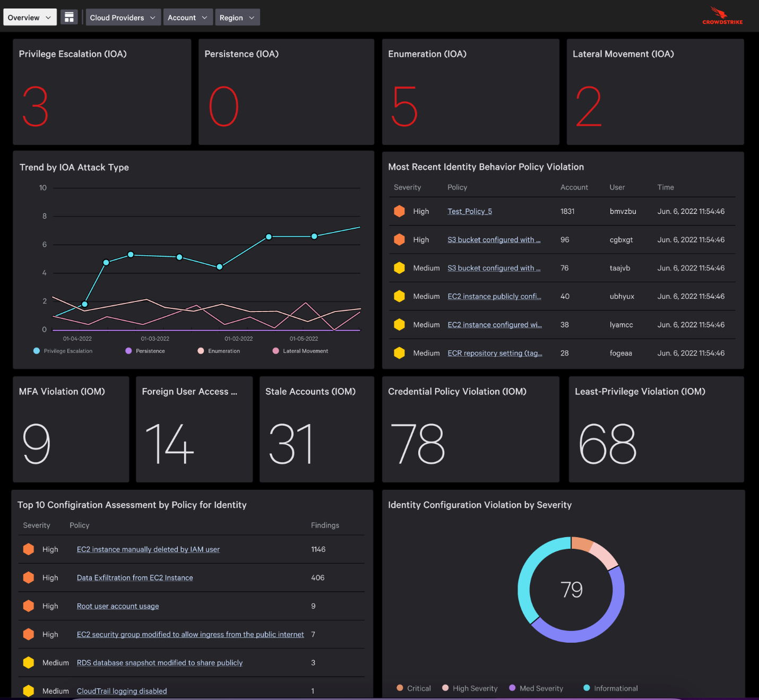Image resolution: width=759 pixels, height=700 pixels.
Task: Sort by User column header
Action: click(x=617, y=187)
